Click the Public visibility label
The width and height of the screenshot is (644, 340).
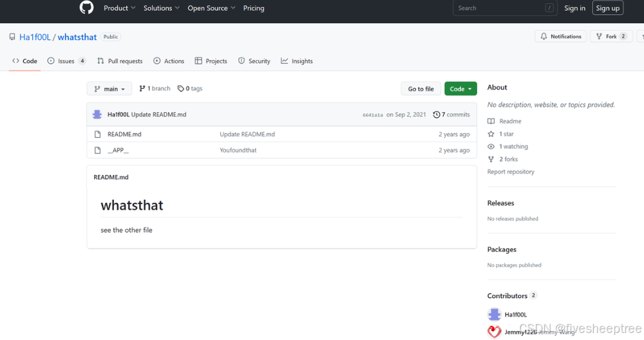[x=111, y=37]
